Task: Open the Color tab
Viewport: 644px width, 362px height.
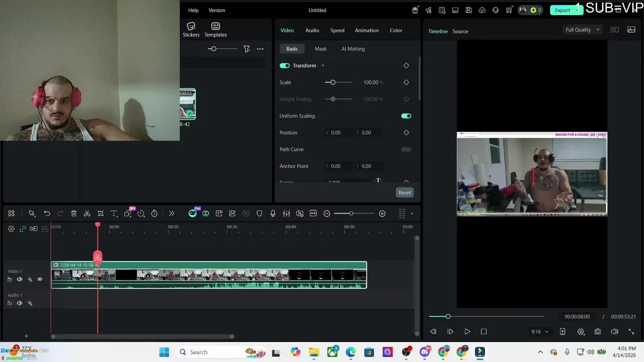Action: 396,30
